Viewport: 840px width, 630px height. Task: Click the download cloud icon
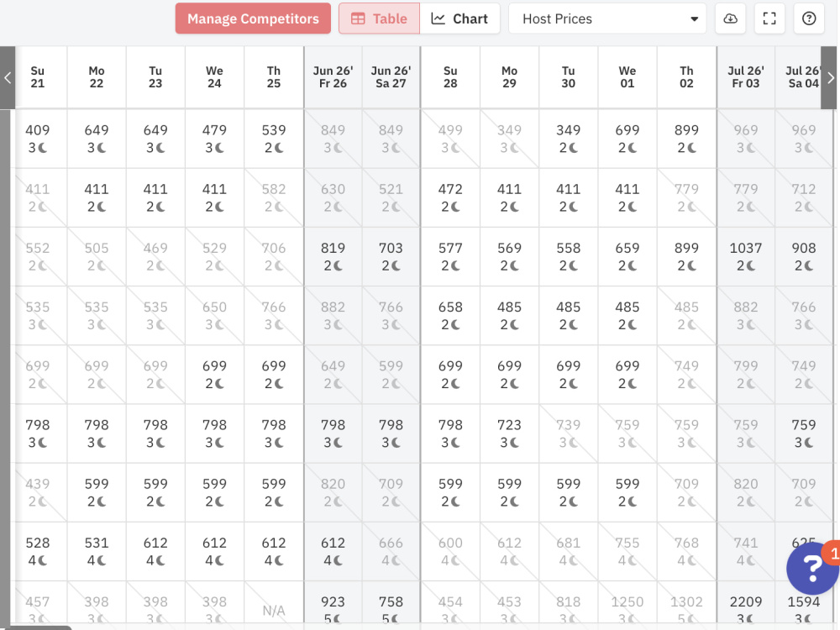point(730,18)
